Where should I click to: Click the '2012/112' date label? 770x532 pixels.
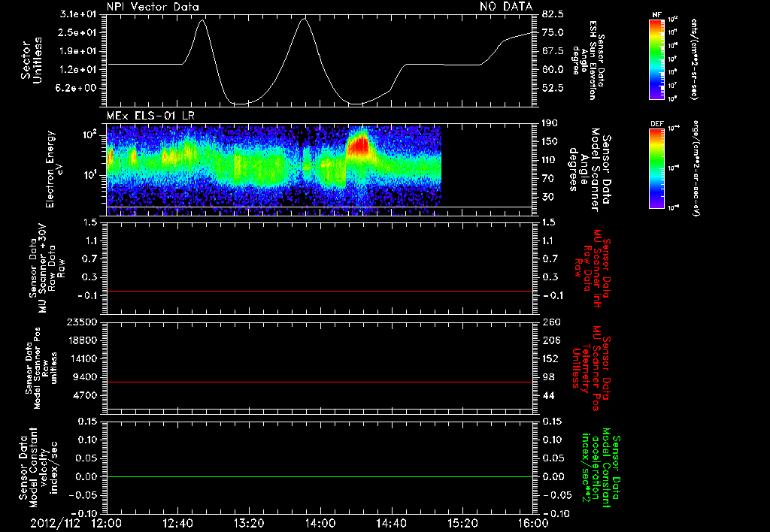pyautogui.click(x=55, y=524)
